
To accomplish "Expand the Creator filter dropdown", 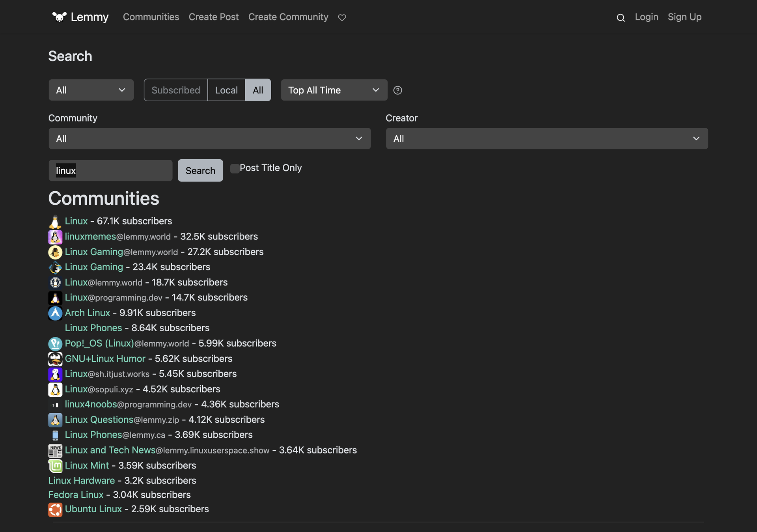I will 547,139.
